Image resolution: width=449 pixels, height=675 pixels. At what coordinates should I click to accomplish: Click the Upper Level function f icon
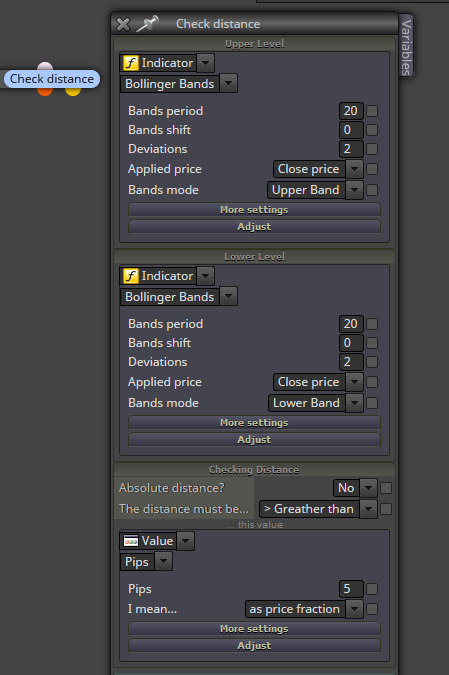[x=130, y=63]
